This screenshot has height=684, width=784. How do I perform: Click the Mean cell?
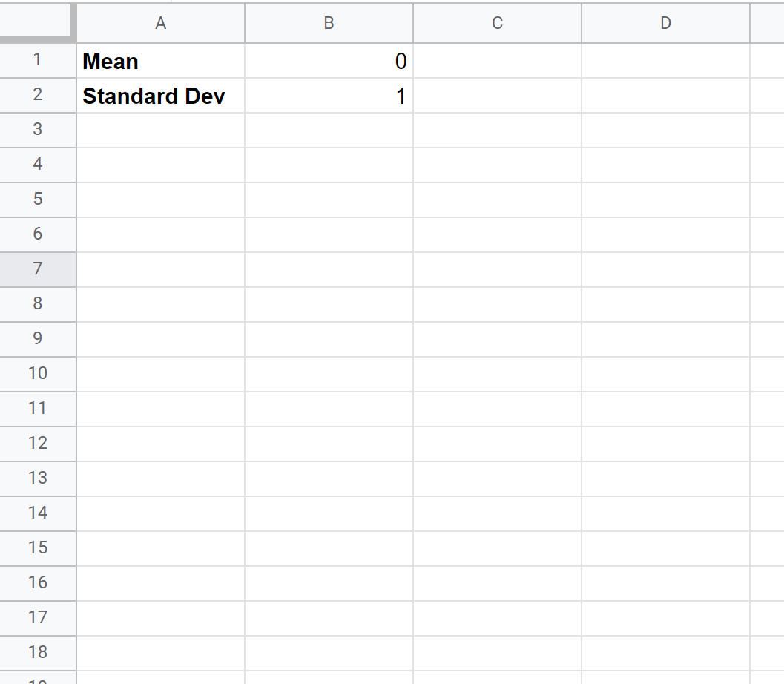[160, 61]
